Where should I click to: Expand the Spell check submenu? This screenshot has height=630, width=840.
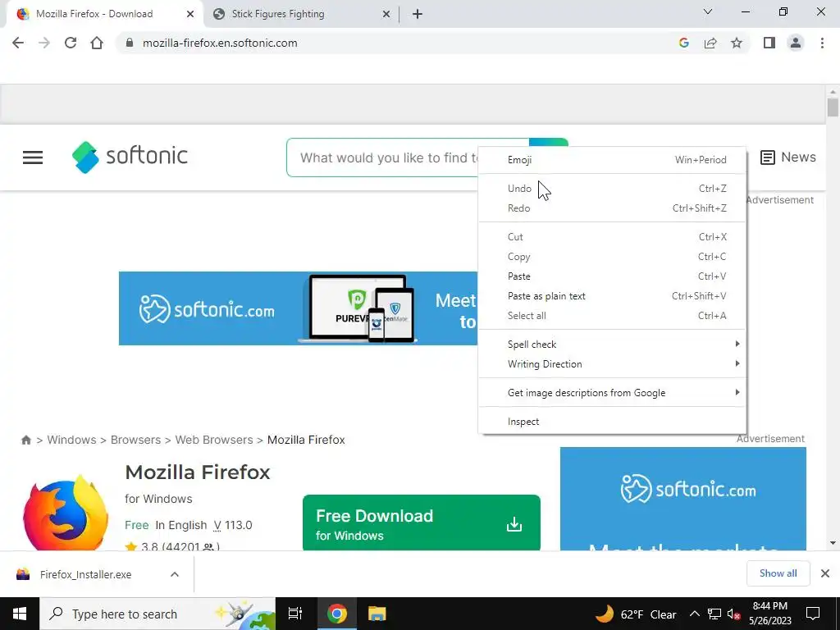coord(612,344)
